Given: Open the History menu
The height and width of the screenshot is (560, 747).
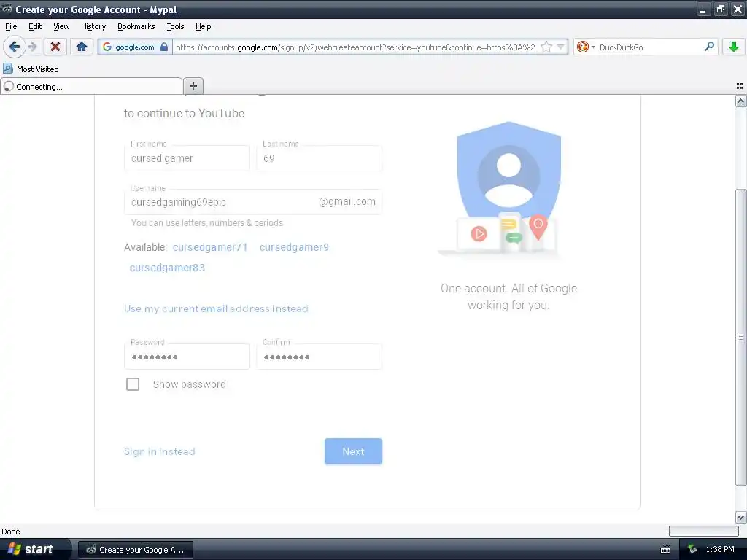Looking at the screenshot, I should click(93, 26).
